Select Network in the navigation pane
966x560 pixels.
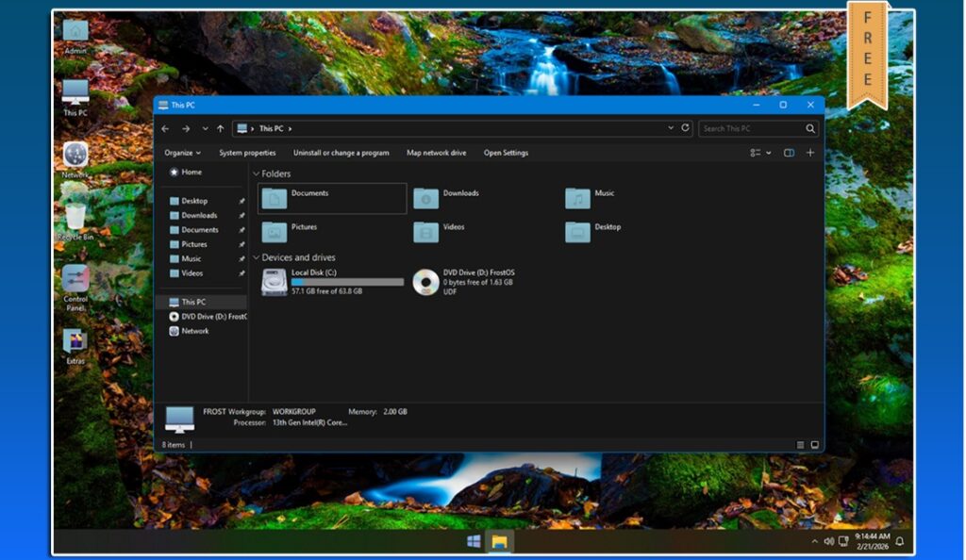[x=195, y=331]
